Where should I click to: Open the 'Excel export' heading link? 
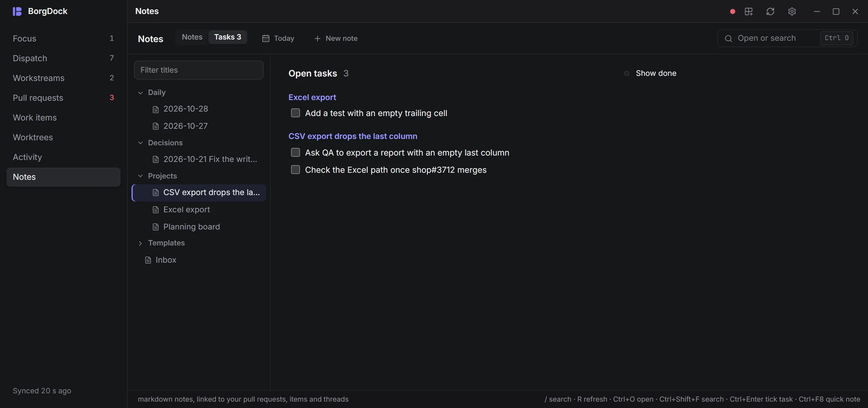[312, 97]
